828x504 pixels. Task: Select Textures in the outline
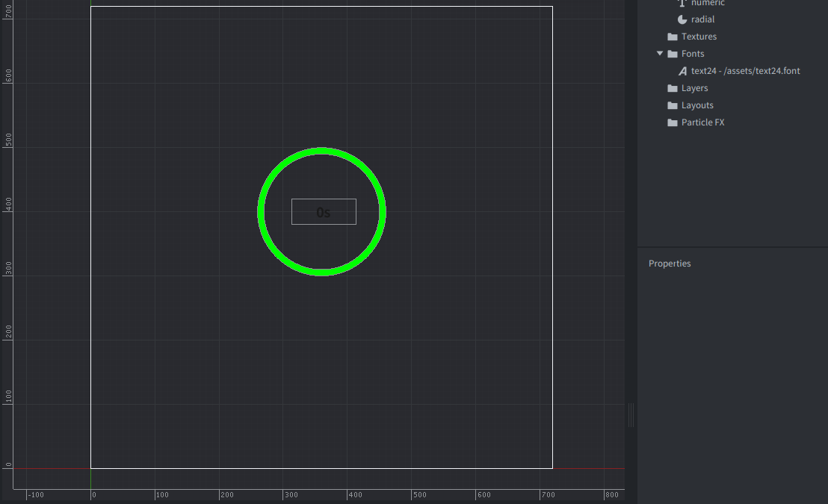click(699, 37)
